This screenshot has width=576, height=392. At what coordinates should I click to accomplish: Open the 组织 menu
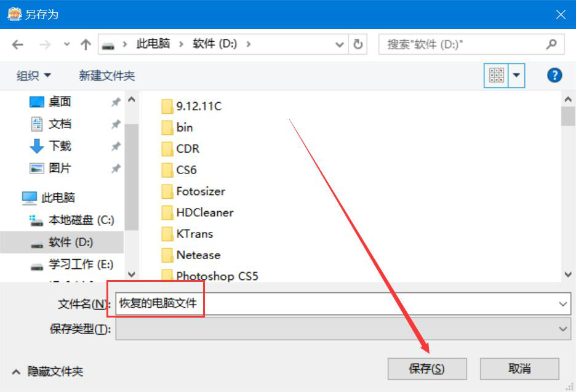coord(33,76)
